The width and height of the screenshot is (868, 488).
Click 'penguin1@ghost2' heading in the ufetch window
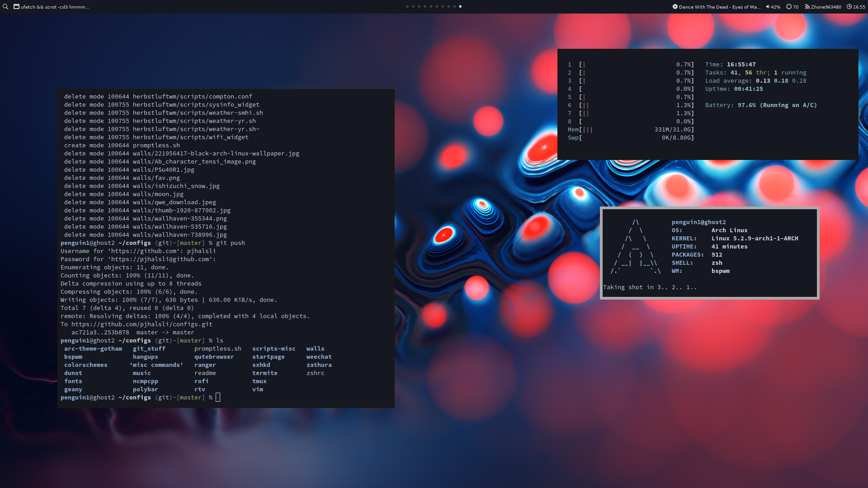698,222
